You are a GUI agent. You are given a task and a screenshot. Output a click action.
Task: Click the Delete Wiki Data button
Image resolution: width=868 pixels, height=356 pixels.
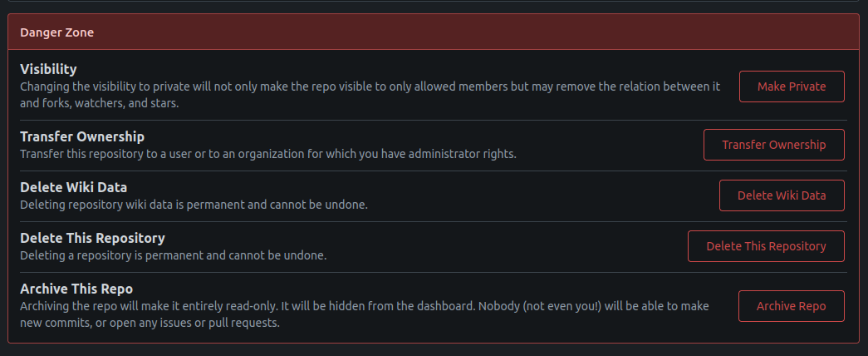pos(782,195)
